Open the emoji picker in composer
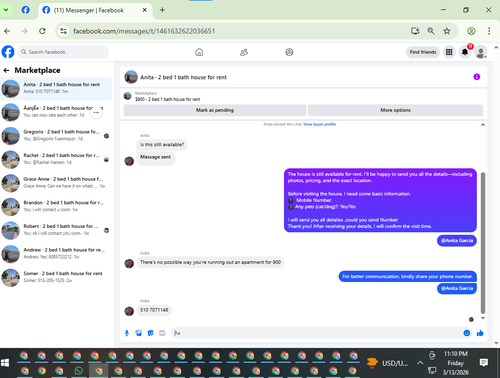Image resolution: width=500 pixels, height=378 pixels. click(x=467, y=333)
